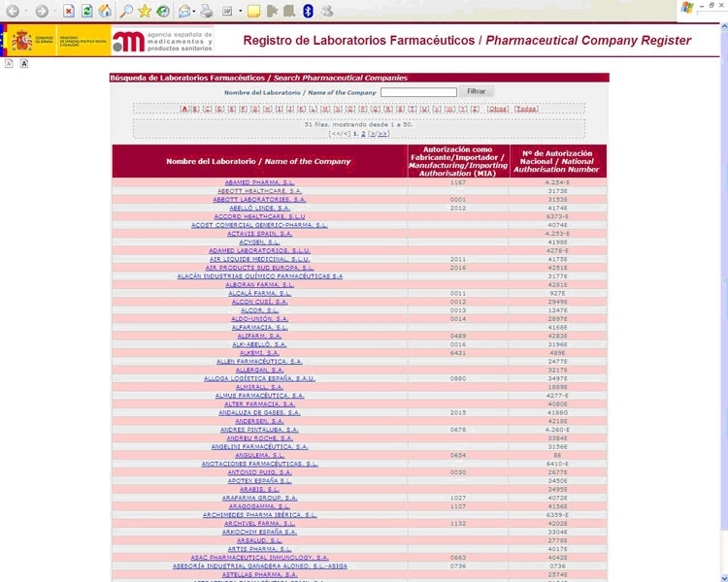Go forward with the browser Forward arrow
The width and height of the screenshot is (728, 582).
click(42, 11)
